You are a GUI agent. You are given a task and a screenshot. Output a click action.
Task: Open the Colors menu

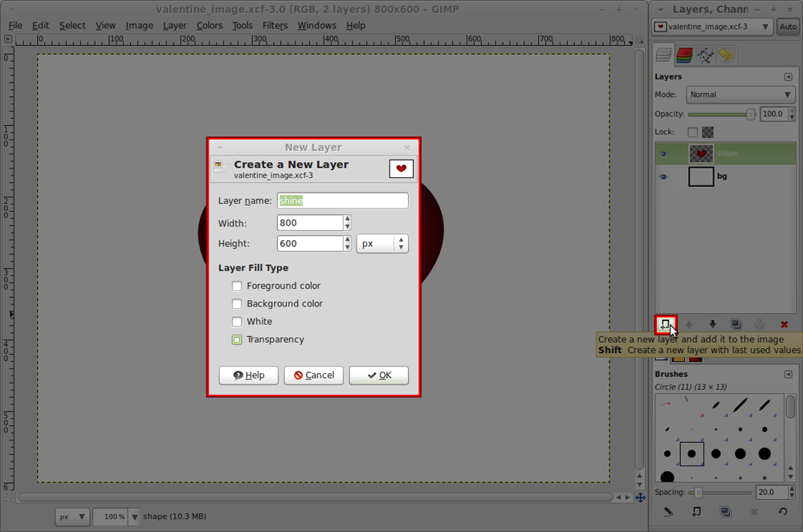(x=210, y=25)
